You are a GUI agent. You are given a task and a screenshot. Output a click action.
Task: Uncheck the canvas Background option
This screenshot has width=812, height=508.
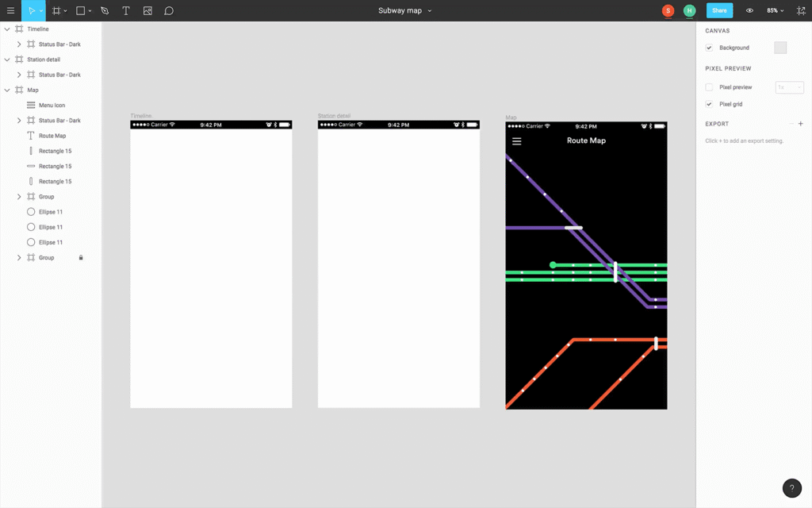pyautogui.click(x=709, y=47)
